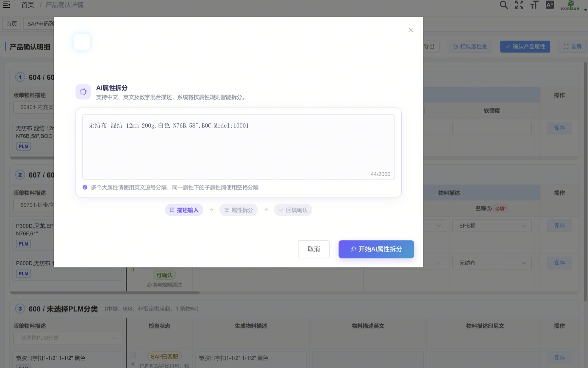
Task: Click the 确认产品属性 button
Action: click(x=525, y=46)
